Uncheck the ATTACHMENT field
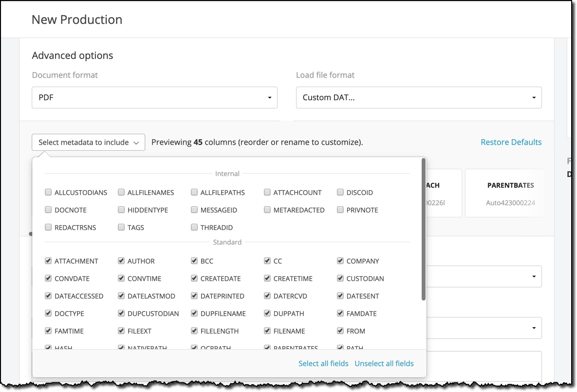The width and height of the screenshot is (577, 392). (x=48, y=261)
